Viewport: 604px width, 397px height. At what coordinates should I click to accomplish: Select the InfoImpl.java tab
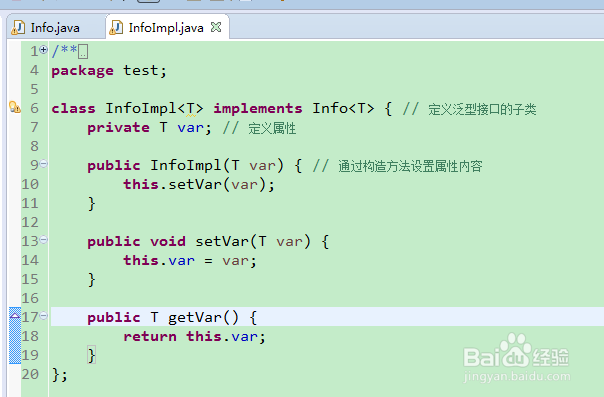(x=166, y=28)
